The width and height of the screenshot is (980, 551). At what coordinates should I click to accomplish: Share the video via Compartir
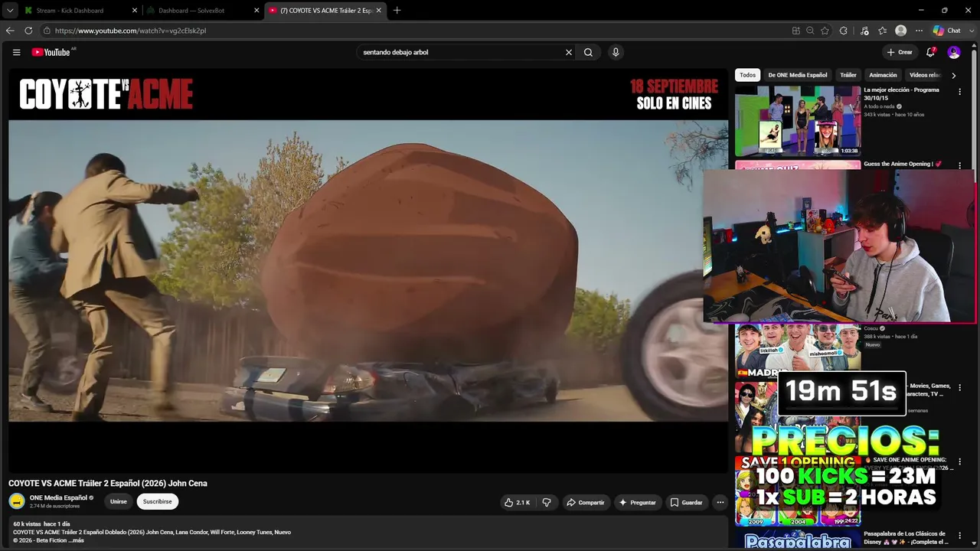(x=586, y=502)
